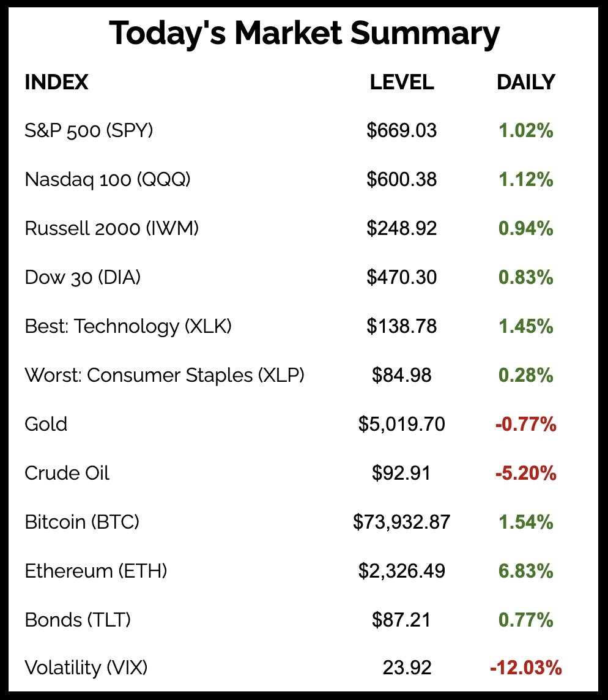608x700 pixels.
Task: Click the Today's Market Summary title
Action: click(304, 34)
